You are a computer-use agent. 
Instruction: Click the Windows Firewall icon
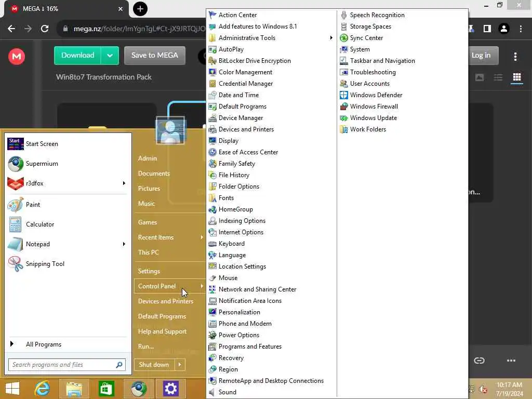[x=344, y=107]
